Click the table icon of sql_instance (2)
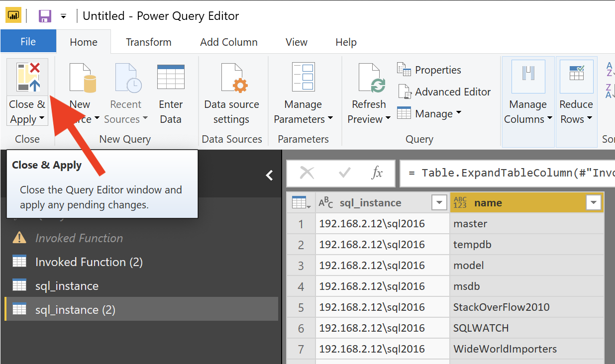The image size is (615, 364). [x=19, y=309]
